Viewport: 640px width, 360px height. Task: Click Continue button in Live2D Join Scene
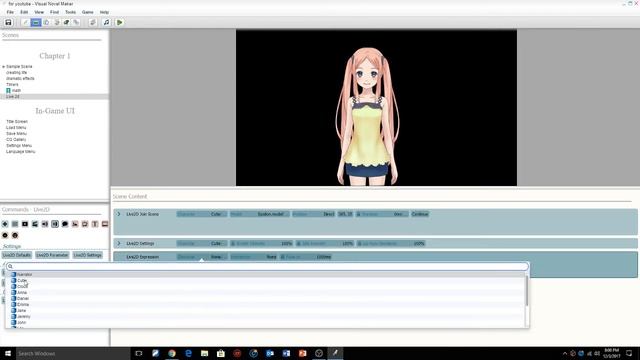coord(420,214)
